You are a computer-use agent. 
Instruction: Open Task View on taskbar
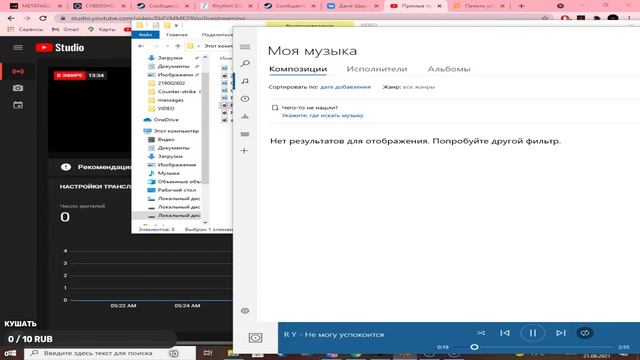point(208,353)
